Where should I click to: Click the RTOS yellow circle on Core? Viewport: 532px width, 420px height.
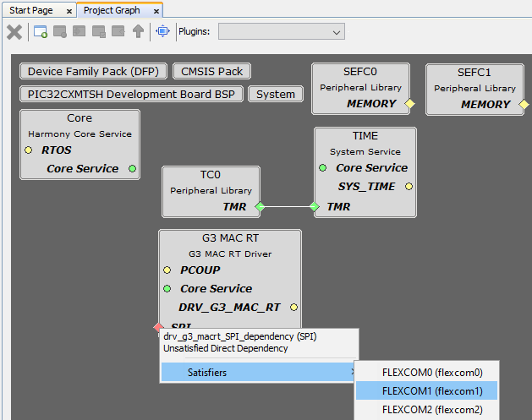tap(29, 150)
